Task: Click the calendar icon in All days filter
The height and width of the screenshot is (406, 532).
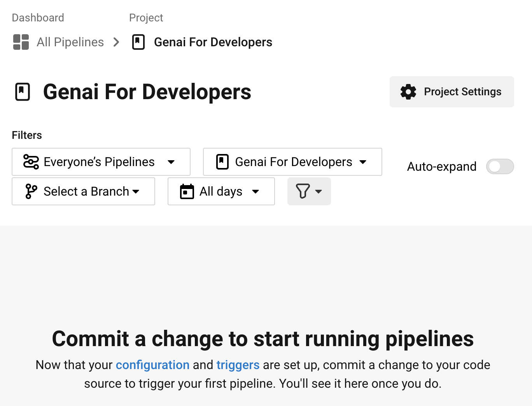Action: [187, 191]
